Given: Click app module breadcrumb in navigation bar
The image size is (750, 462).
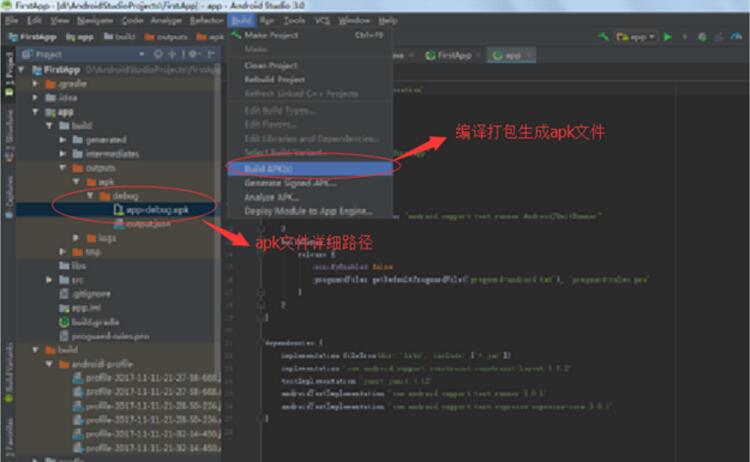Looking at the screenshot, I should click(80, 37).
